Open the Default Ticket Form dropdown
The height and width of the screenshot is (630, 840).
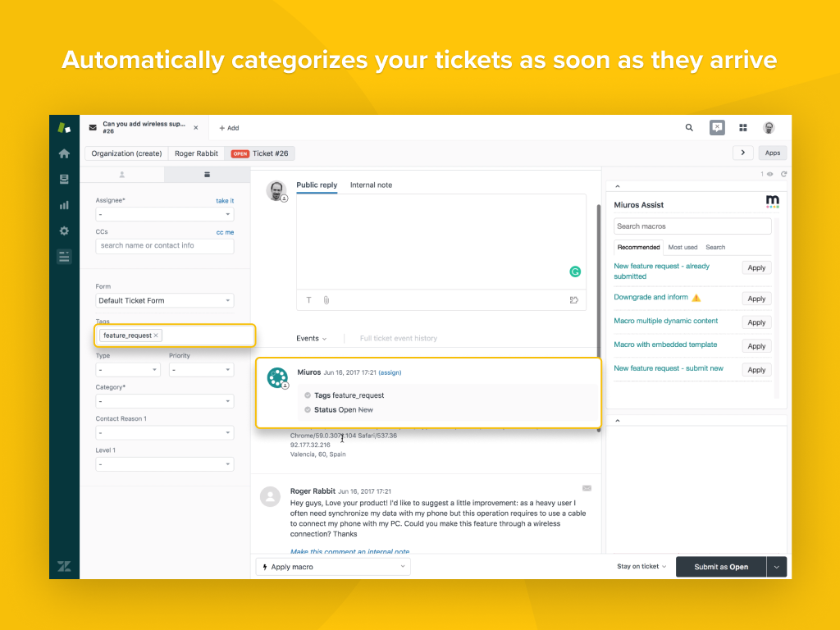[x=164, y=301]
